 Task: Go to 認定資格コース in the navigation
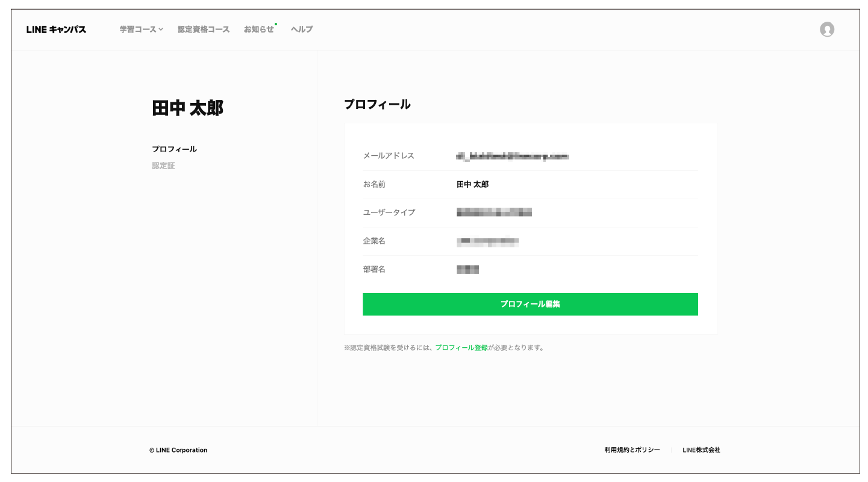[x=204, y=29]
